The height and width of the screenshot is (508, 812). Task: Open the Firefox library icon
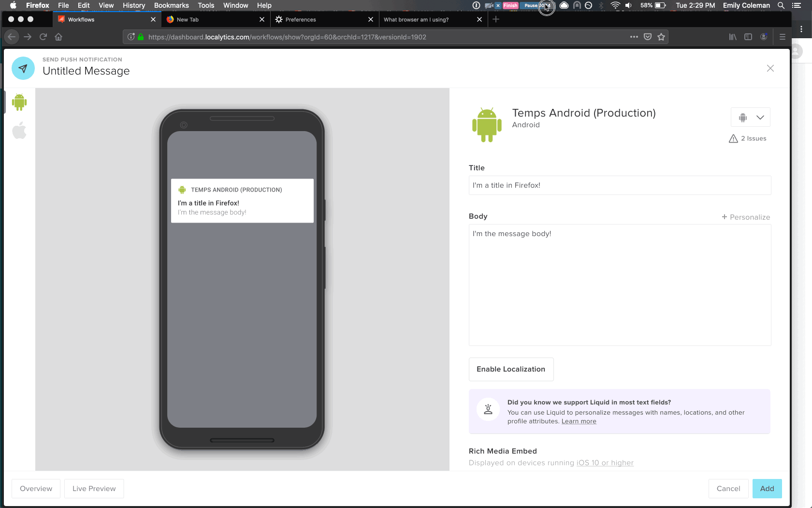[x=733, y=37]
